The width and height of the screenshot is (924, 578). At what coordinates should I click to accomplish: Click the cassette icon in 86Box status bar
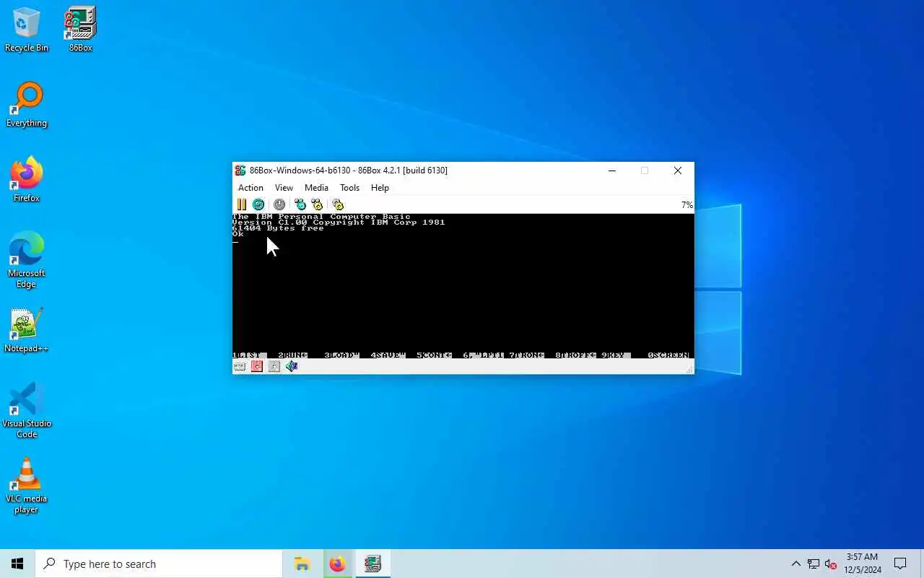tap(239, 366)
